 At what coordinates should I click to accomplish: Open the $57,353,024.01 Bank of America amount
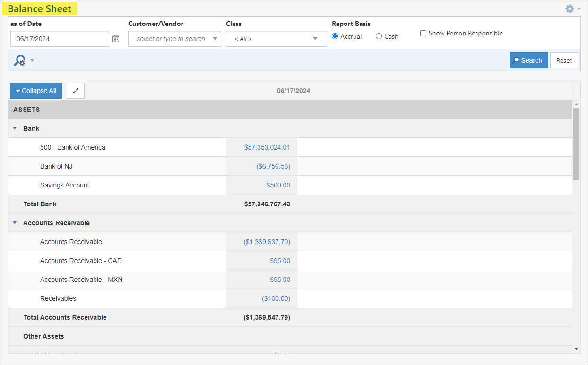[267, 147]
